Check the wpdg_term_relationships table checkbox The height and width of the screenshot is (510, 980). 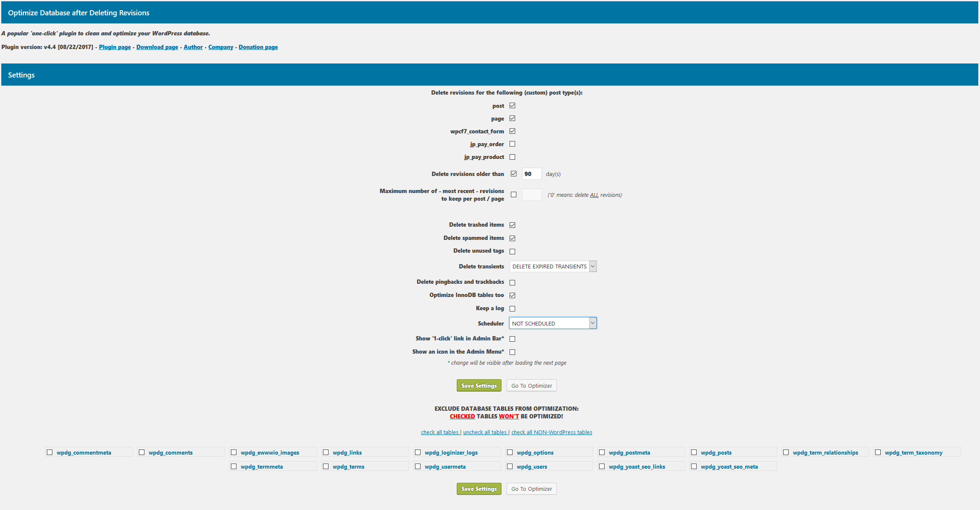pos(786,452)
